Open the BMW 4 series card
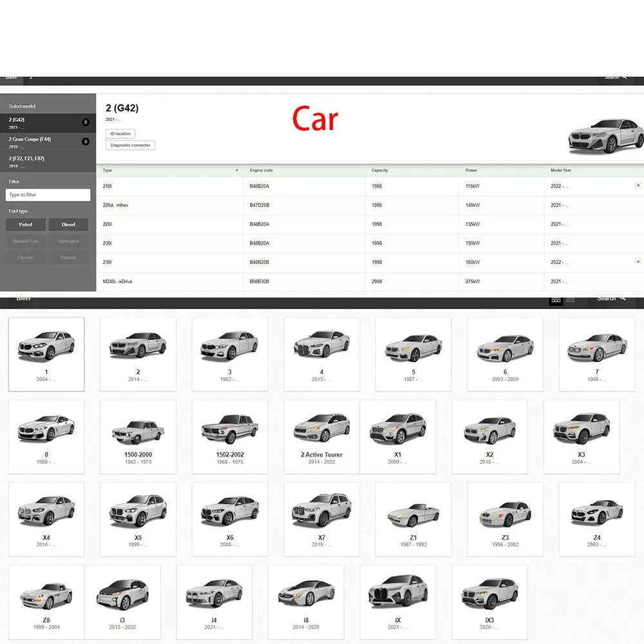Image resolution: width=644 pixels, height=644 pixels. (x=321, y=354)
